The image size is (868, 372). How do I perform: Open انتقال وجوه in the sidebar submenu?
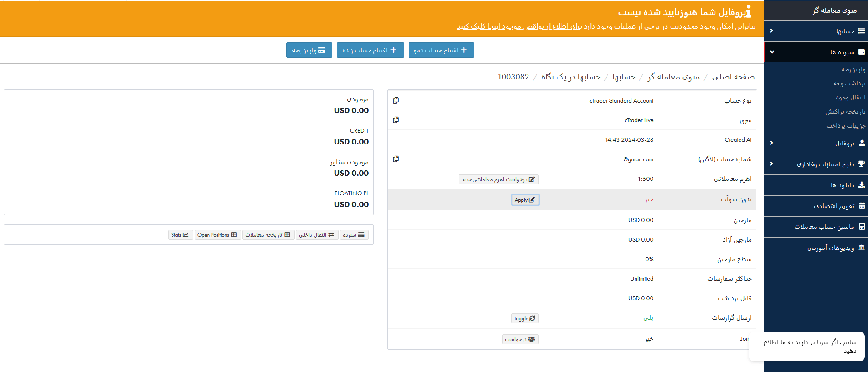tap(850, 98)
